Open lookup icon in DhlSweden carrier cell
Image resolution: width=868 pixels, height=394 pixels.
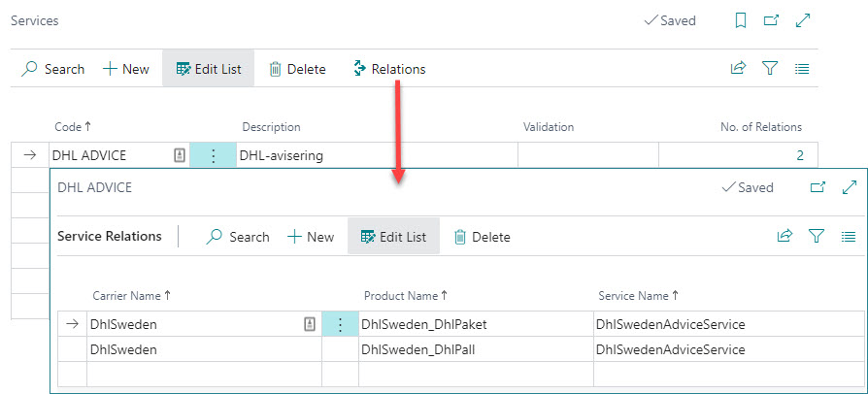coord(310,325)
